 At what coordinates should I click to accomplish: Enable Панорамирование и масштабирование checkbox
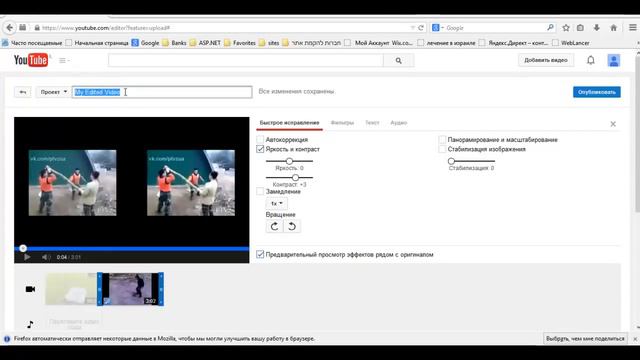tap(442, 140)
